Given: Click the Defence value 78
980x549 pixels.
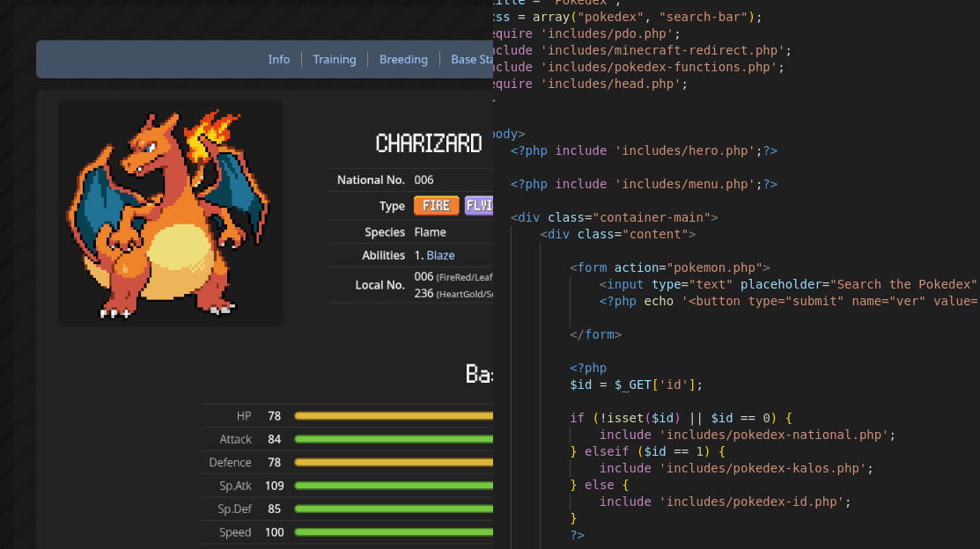Looking at the screenshot, I should point(275,462).
